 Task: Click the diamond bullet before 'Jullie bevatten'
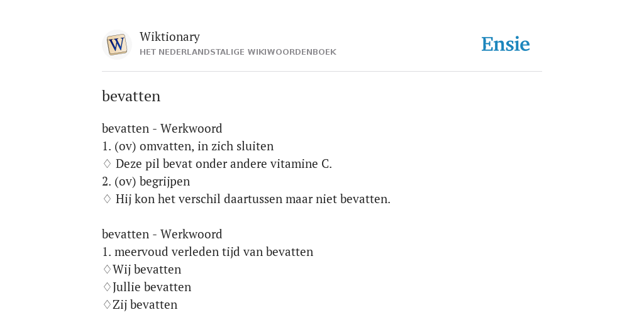[107, 287]
